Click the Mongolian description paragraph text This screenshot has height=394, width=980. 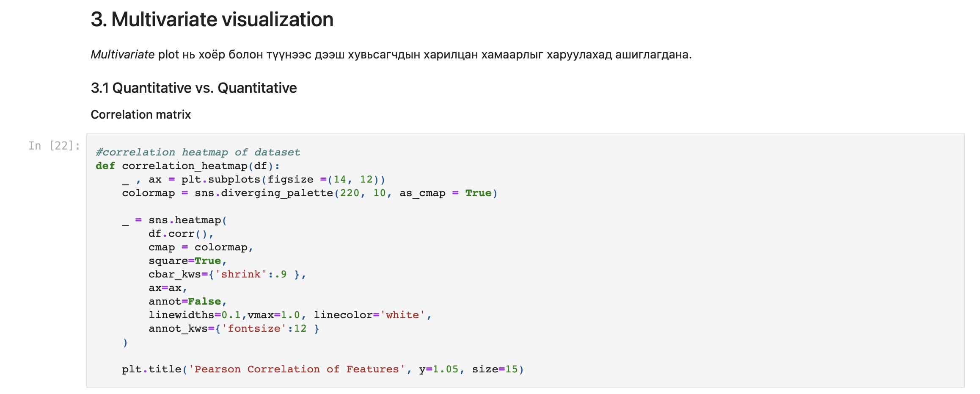423,55
